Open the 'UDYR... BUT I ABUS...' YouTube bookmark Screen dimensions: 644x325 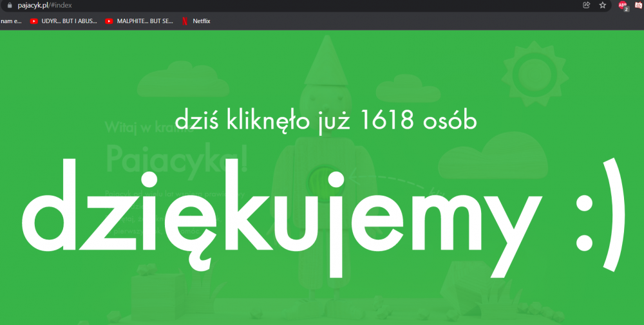[64, 21]
